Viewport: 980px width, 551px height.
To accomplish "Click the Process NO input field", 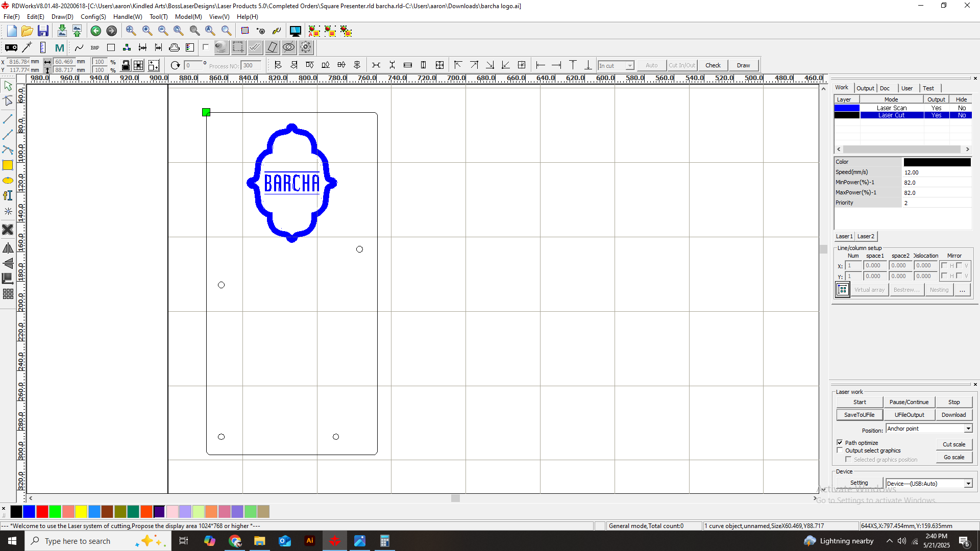I will tap(251, 65).
